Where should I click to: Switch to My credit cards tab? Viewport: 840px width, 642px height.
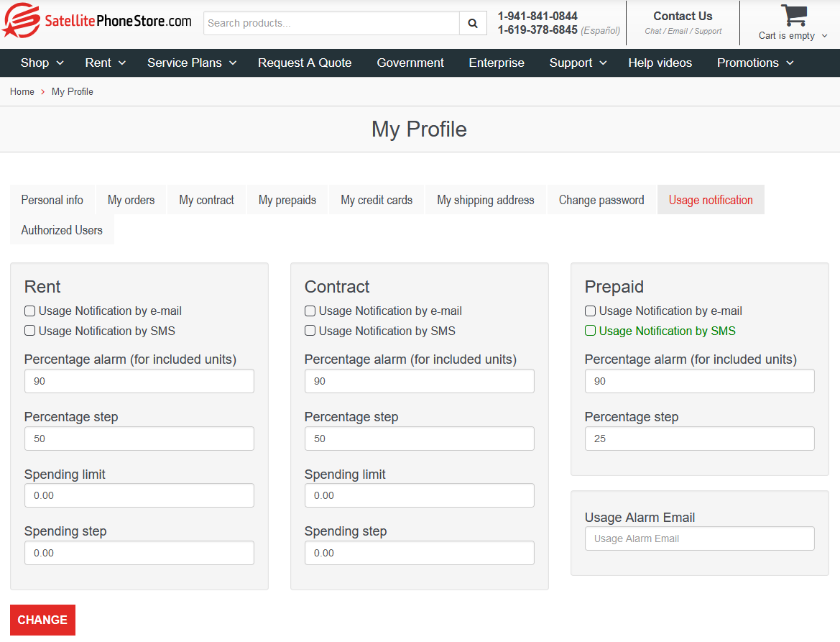pyautogui.click(x=376, y=200)
